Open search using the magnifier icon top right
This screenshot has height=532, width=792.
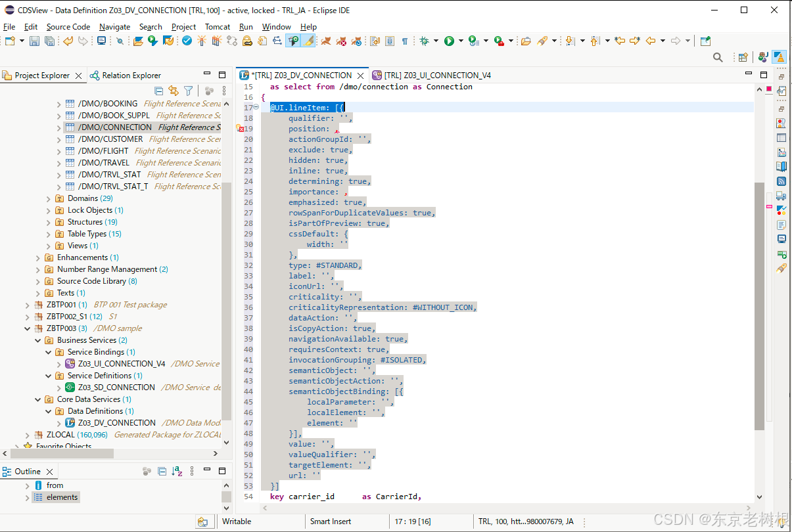[717, 57]
